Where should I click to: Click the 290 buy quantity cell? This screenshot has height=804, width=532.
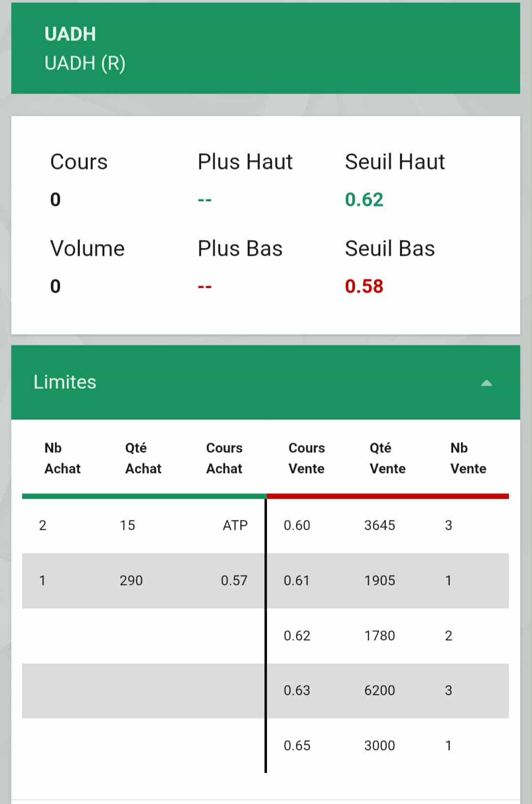(x=131, y=581)
